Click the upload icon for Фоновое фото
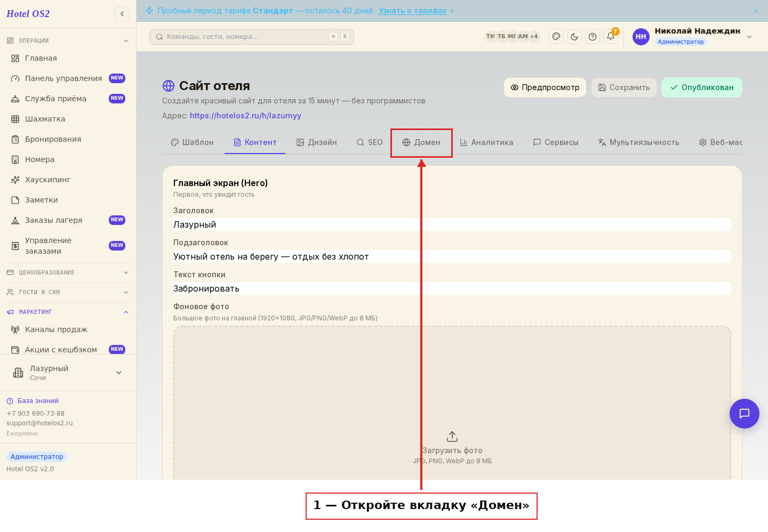Image resolution: width=768 pixels, height=532 pixels. tap(452, 437)
